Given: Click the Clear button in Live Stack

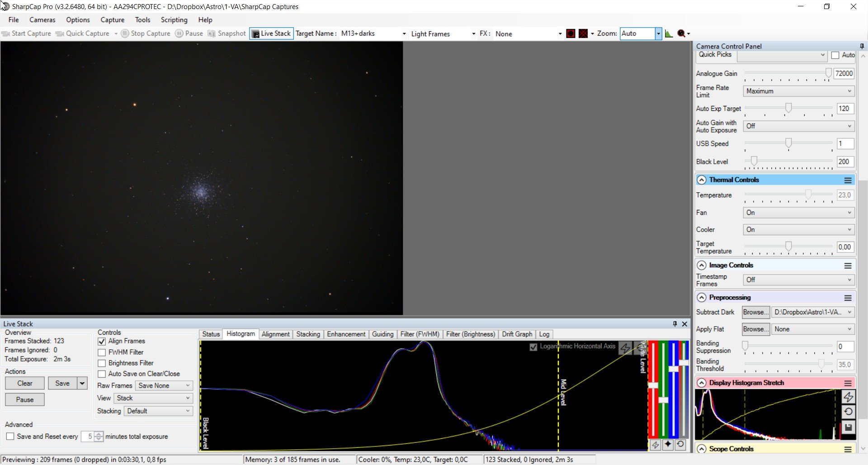Looking at the screenshot, I should 25,384.
